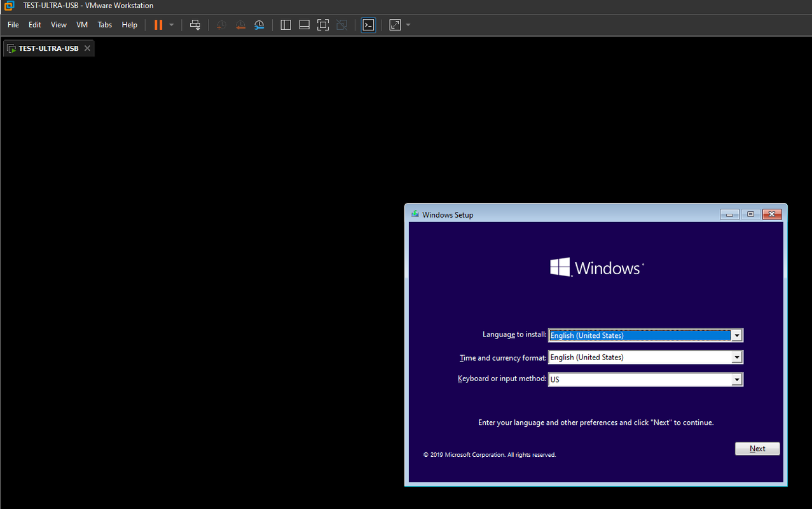Viewport: 812px width, 509px height.
Task: Click the VMware Workstation title bar logo
Action: tap(9, 6)
